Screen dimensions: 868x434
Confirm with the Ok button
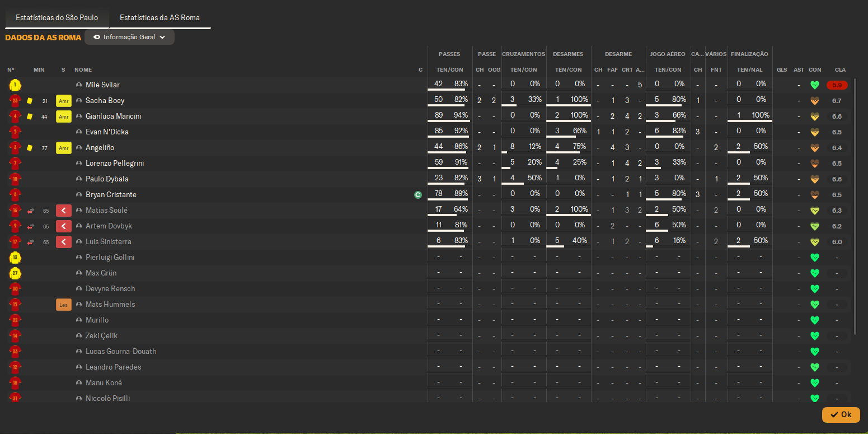(841, 414)
